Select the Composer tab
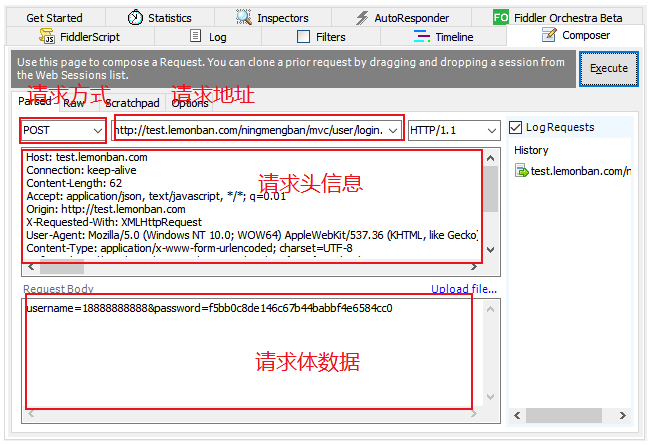 coord(575,35)
